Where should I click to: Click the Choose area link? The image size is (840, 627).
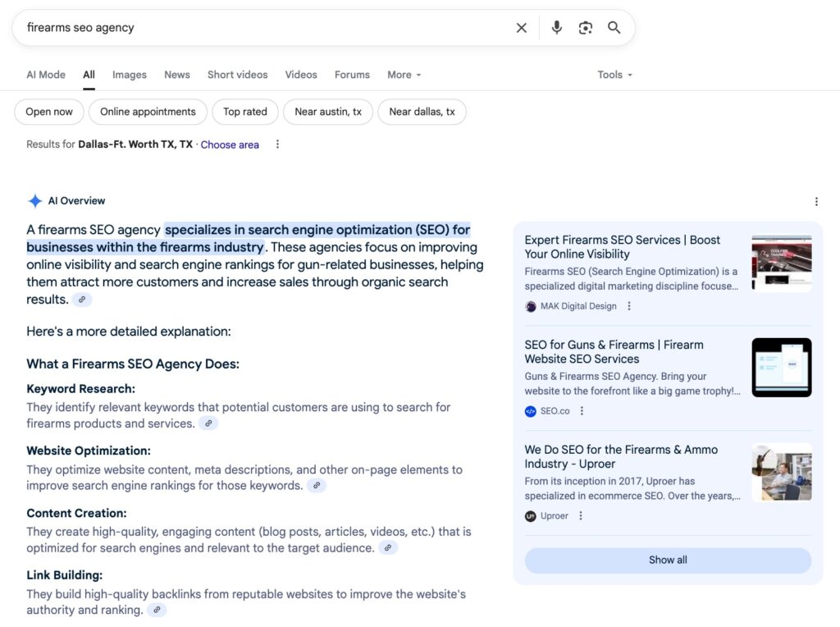(x=230, y=144)
